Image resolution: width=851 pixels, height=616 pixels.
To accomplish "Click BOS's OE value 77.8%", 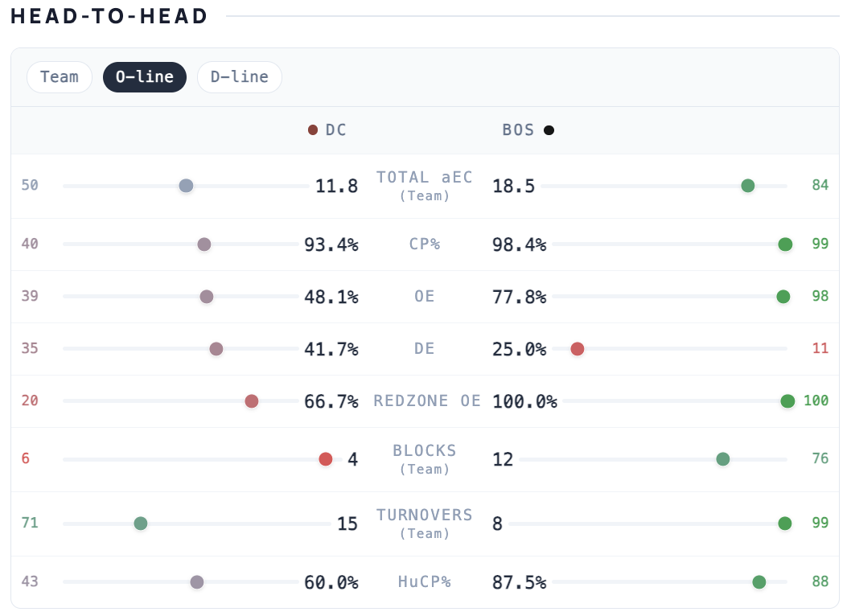I will tap(519, 297).
